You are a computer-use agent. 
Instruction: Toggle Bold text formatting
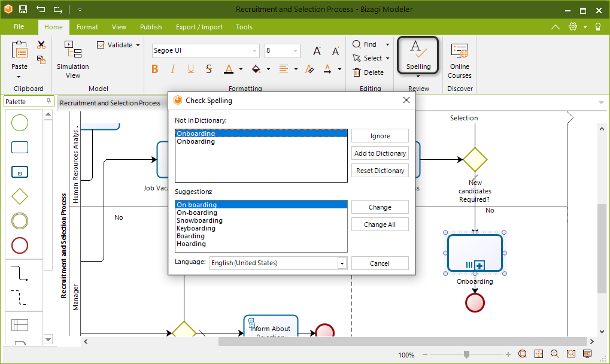(x=155, y=69)
